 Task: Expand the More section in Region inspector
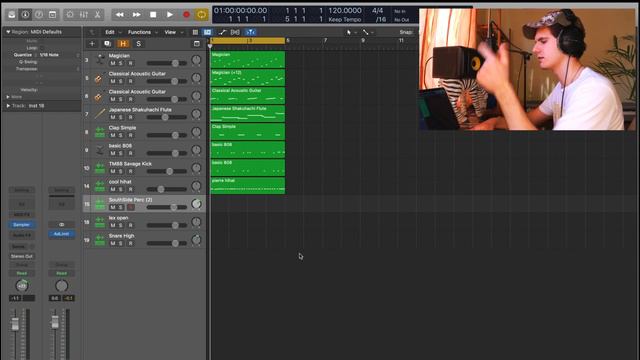pos(8,97)
